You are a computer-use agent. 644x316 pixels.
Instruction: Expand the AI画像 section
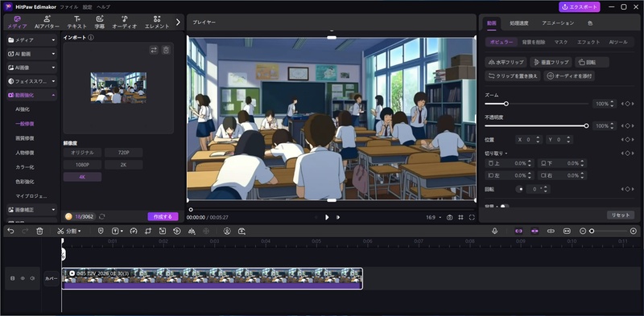pyautogui.click(x=31, y=68)
